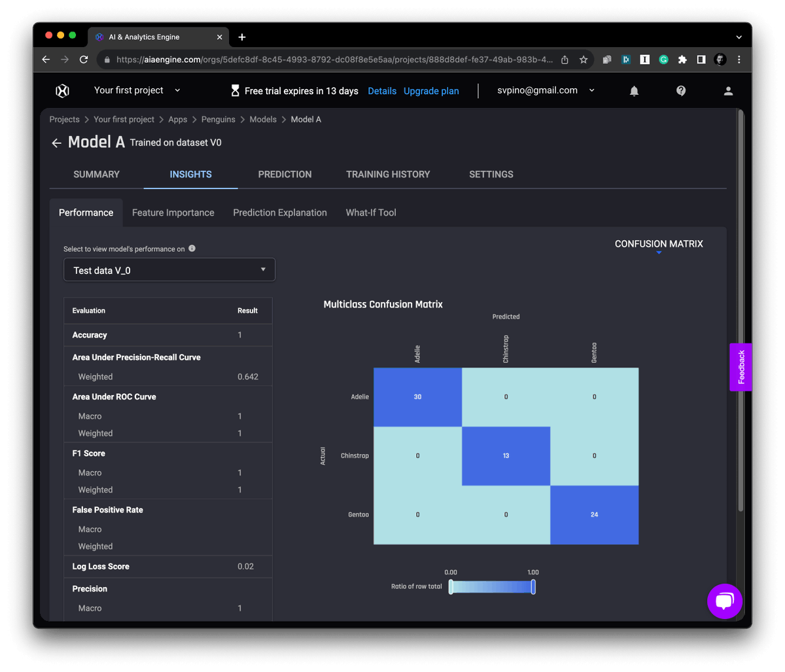Click the Details trial link
This screenshot has height=672, width=785.
coord(382,91)
